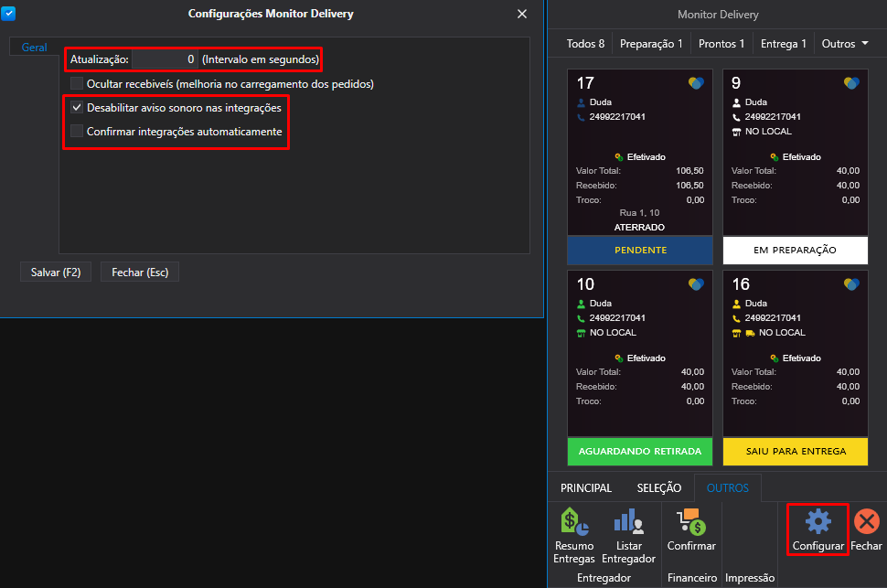Click AGUARDANDO RETIRADA status on order 10
This screenshot has height=588, width=887.
(640, 451)
